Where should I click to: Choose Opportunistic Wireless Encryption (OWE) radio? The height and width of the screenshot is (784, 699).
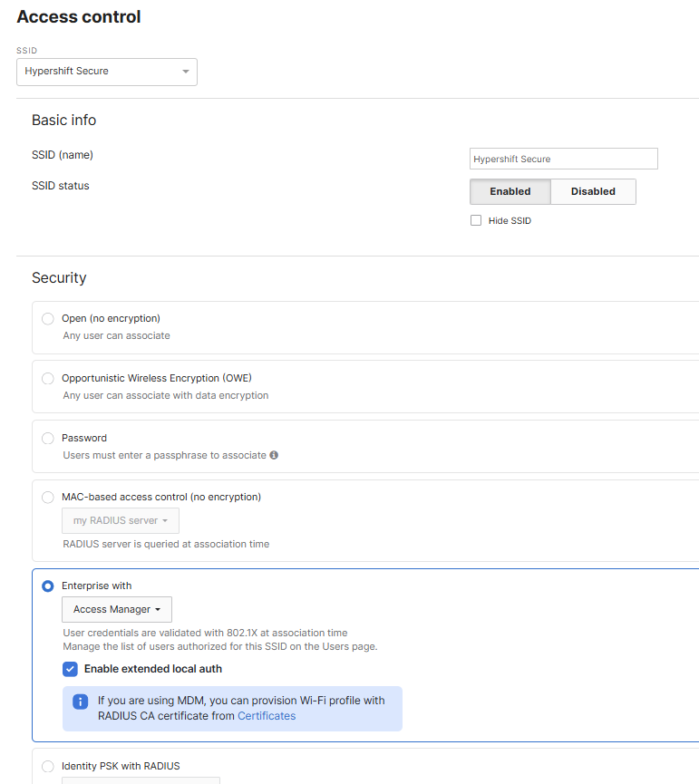tap(48, 379)
